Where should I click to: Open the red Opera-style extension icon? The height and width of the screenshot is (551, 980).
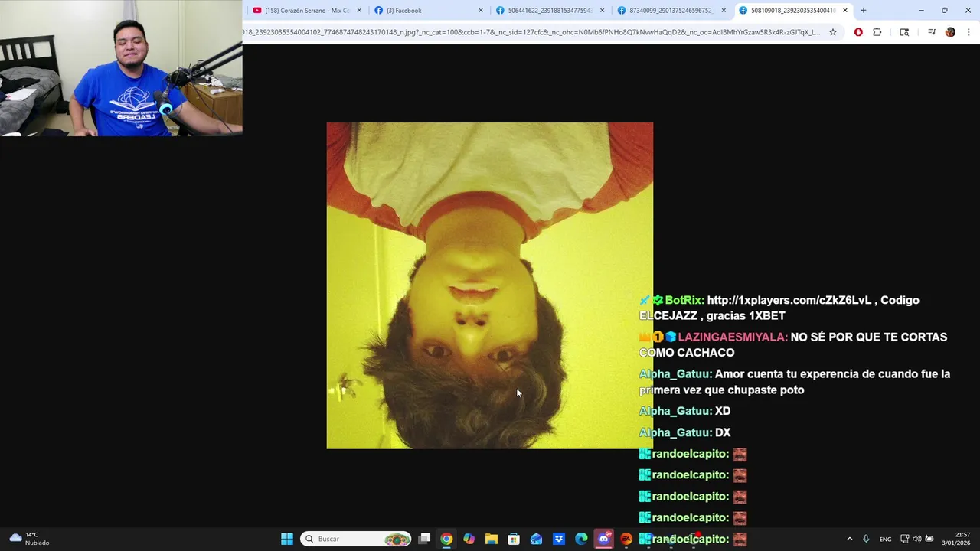(x=858, y=32)
